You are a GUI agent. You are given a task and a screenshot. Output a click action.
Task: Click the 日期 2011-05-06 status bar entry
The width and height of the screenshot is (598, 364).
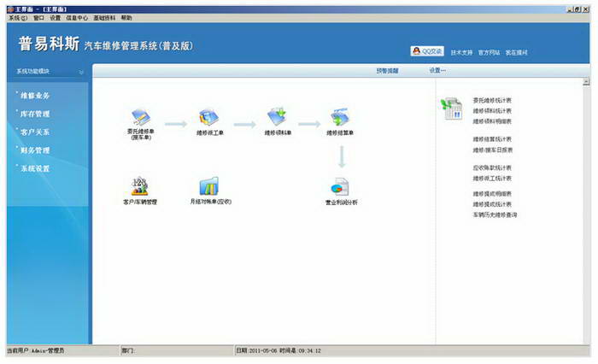click(x=278, y=350)
